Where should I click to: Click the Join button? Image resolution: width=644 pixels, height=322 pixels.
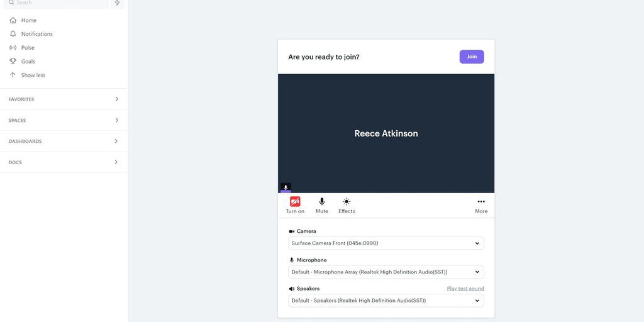click(472, 57)
